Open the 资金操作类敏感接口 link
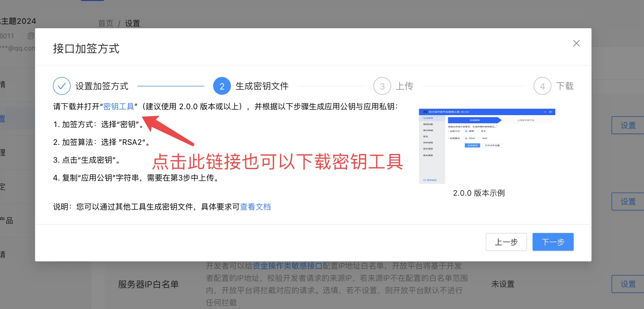Image resolution: width=644 pixels, height=309 pixels. pos(287,266)
